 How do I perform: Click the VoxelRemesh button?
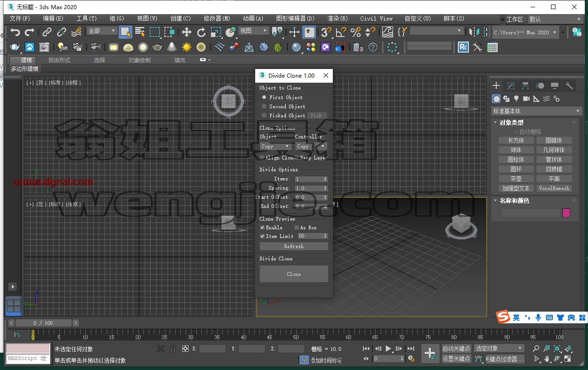click(554, 188)
